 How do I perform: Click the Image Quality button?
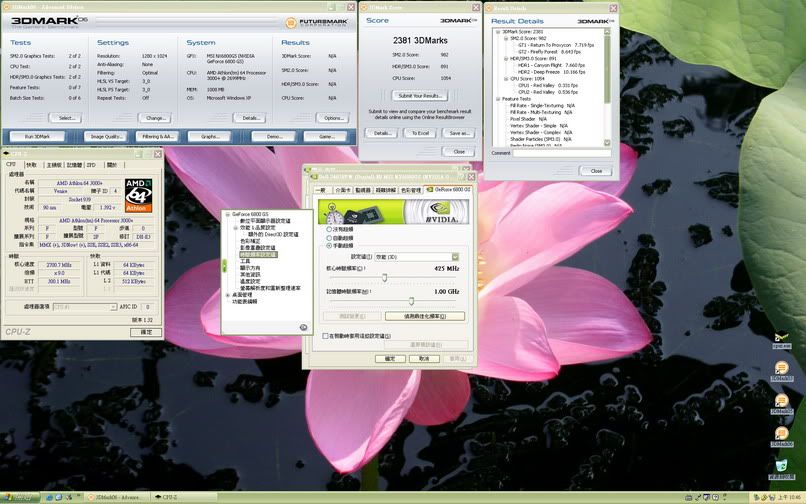[x=105, y=136]
